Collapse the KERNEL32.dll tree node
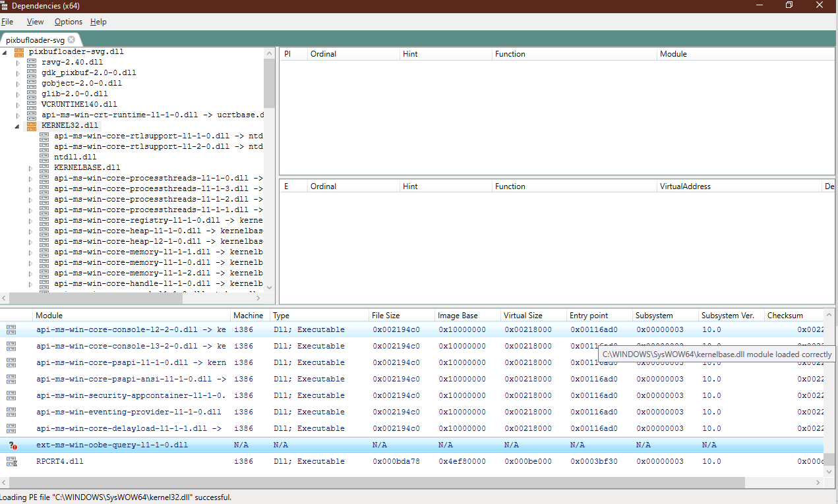The height and width of the screenshot is (504, 838). click(x=18, y=126)
